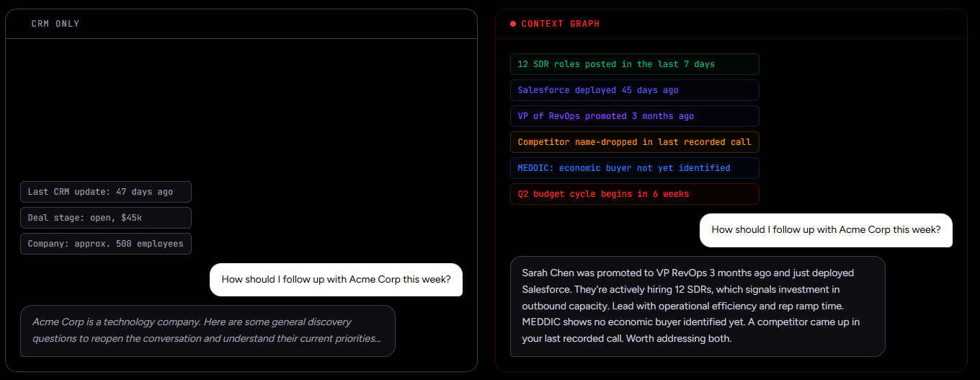Click 'VP of RevOps promoted' chip
This screenshot has width=980, height=380.
[x=634, y=116]
